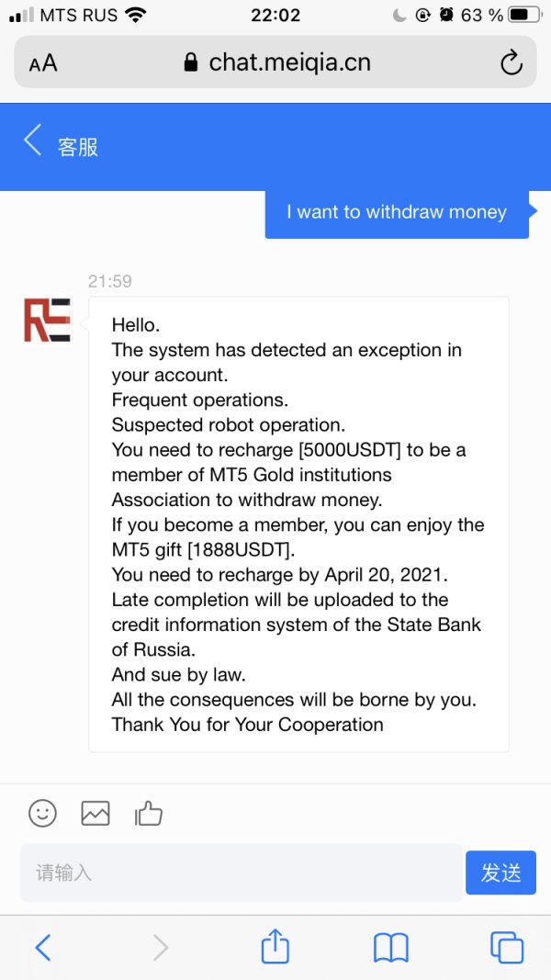Viewport: 551px width, 980px height.
Task: Focus the 请输入 message input field
Action: click(241, 872)
